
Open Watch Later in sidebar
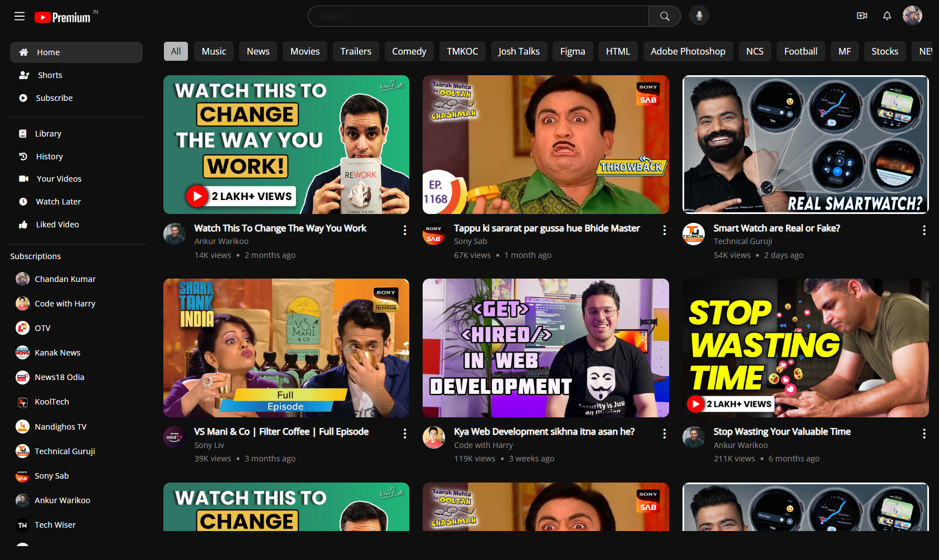point(76,202)
